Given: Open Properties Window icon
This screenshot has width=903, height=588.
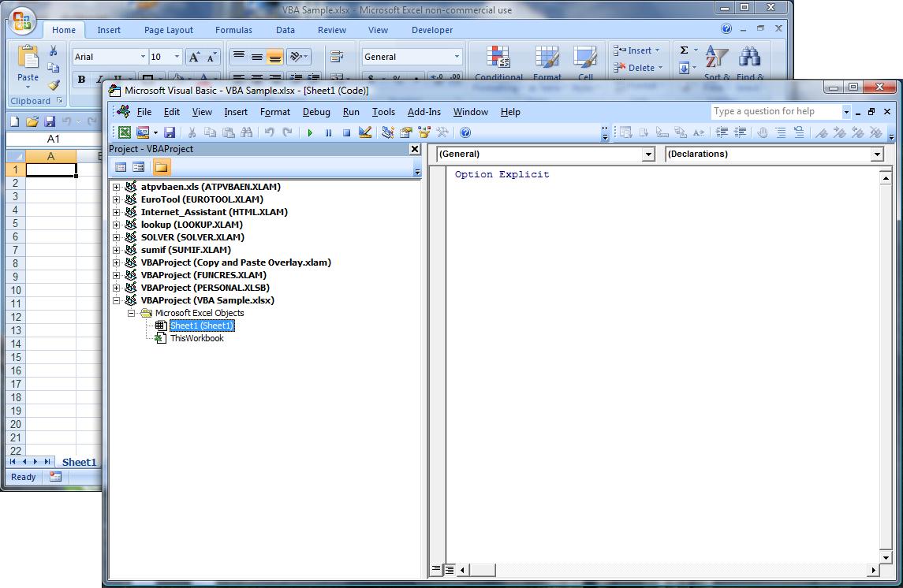Looking at the screenshot, I should click(x=406, y=133).
